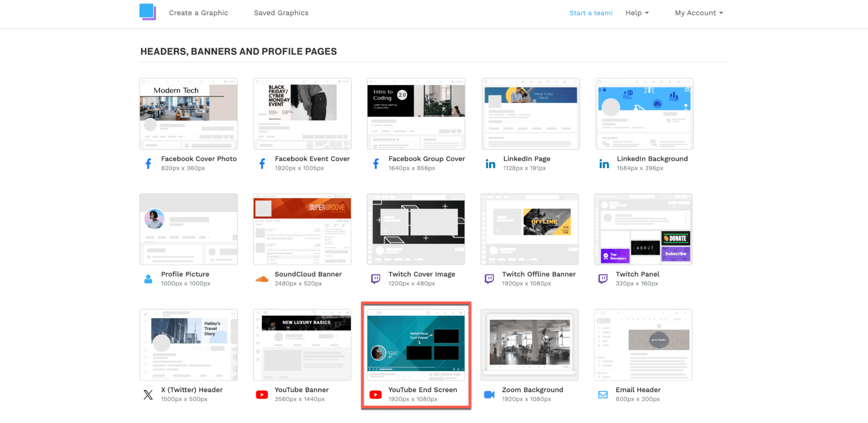Click the person icon beside Profile Picture
Screen dimensions: 868x423
(149, 279)
